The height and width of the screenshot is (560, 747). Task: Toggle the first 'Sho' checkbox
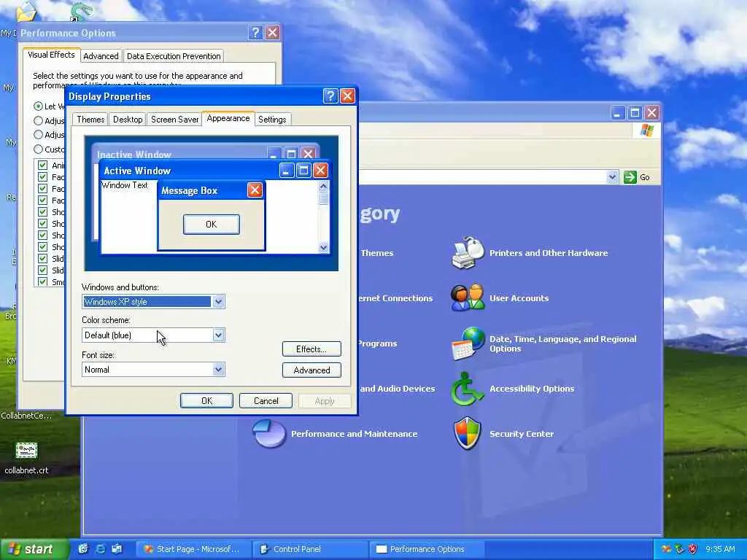(x=42, y=212)
